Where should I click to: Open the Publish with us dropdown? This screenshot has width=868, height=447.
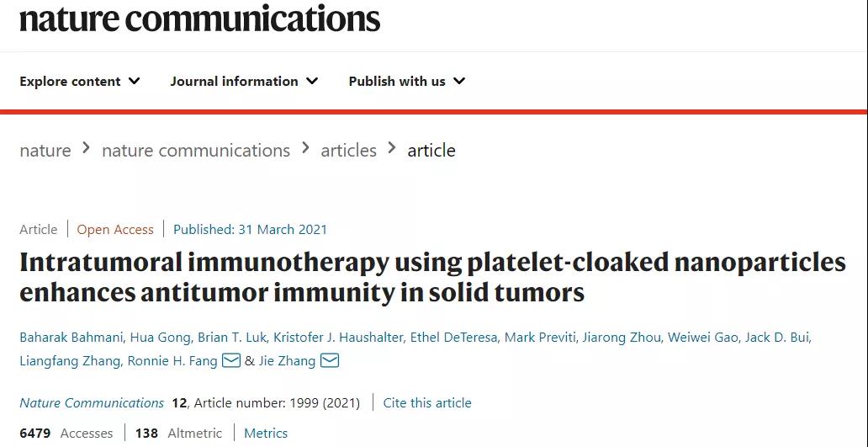click(x=407, y=82)
